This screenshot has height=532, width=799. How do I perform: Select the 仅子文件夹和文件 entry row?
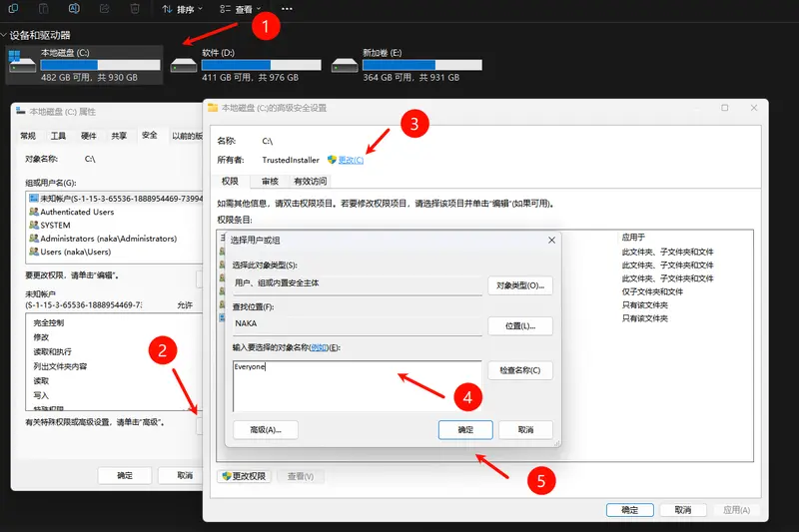pyautogui.click(x=652, y=291)
